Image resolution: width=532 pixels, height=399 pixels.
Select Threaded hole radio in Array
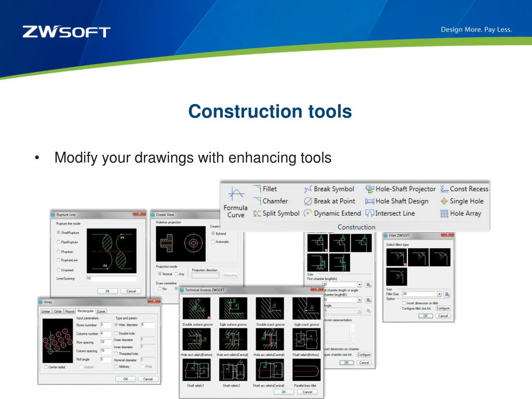(x=116, y=353)
